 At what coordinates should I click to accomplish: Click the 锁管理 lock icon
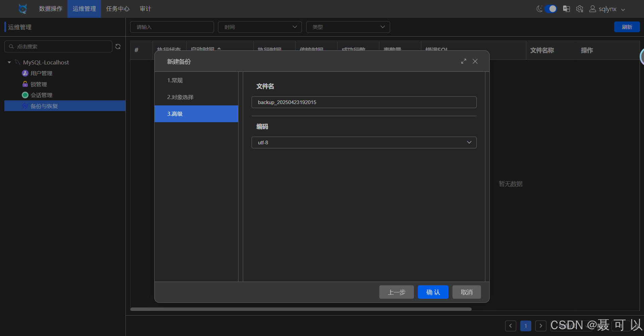25,84
